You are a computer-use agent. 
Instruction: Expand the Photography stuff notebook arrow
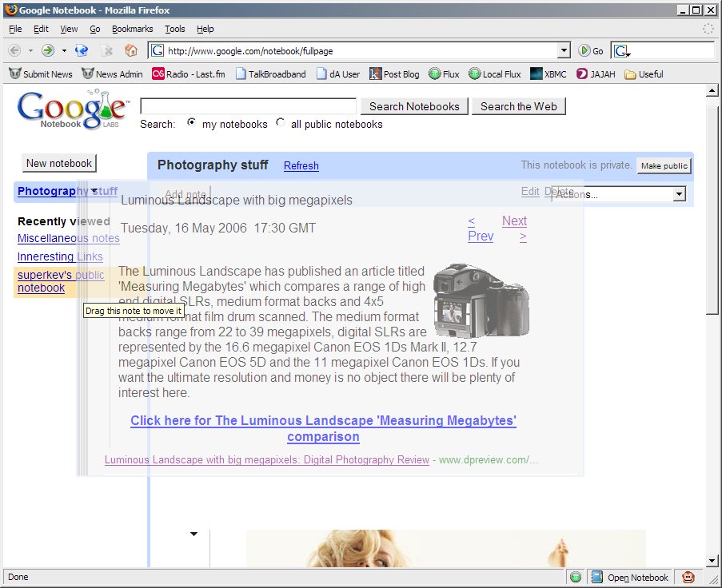[94, 191]
